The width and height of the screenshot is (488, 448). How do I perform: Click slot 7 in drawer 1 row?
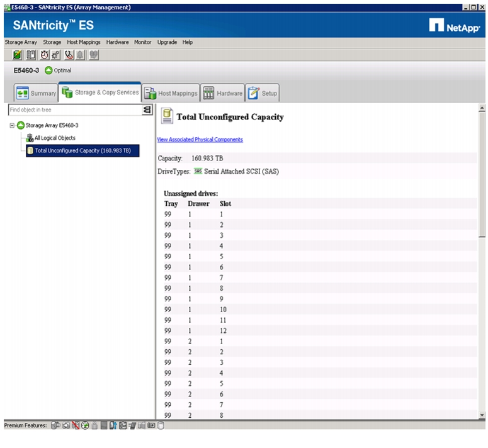(x=221, y=277)
